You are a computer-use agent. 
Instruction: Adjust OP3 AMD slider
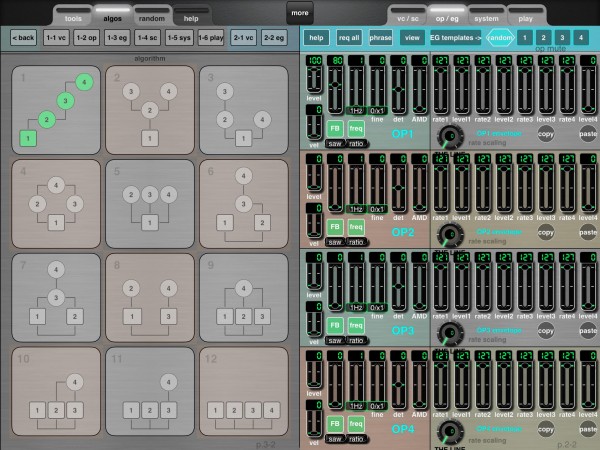click(x=419, y=287)
